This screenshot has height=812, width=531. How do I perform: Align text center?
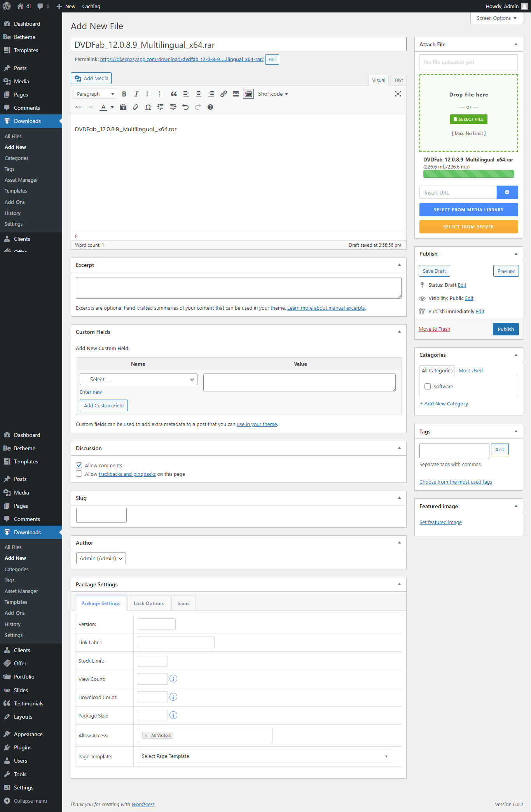click(x=199, y=94)
